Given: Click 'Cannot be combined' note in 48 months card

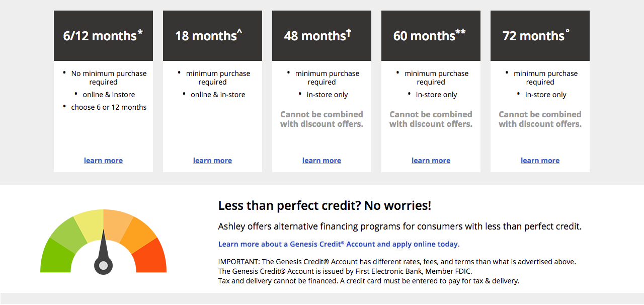Looking at the screenshot, I should point(321,119).
